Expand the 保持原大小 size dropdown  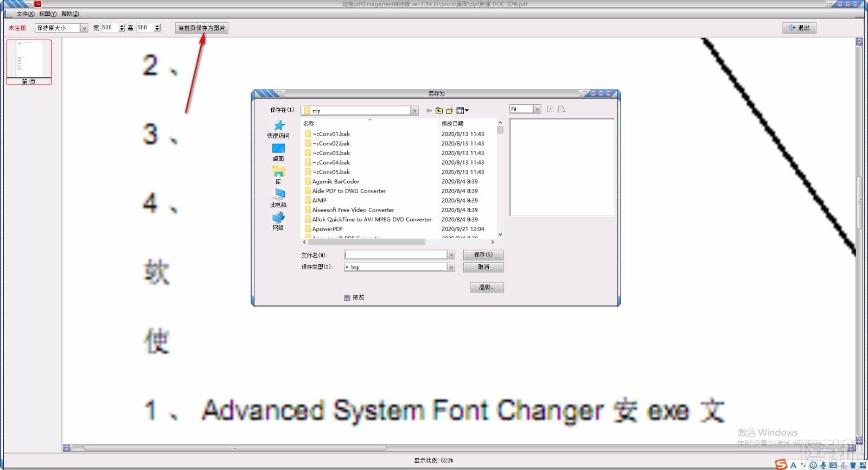click(84, 28)
